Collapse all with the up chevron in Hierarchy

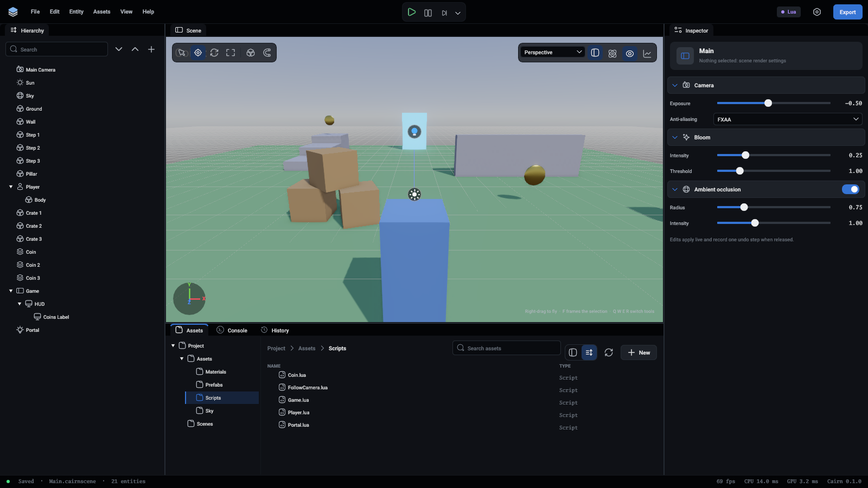point(135,49)
